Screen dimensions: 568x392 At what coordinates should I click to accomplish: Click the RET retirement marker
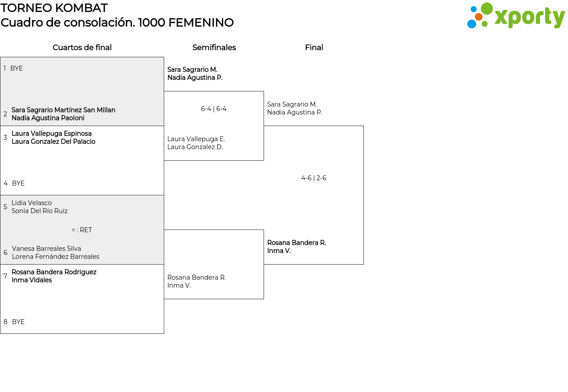82,230
